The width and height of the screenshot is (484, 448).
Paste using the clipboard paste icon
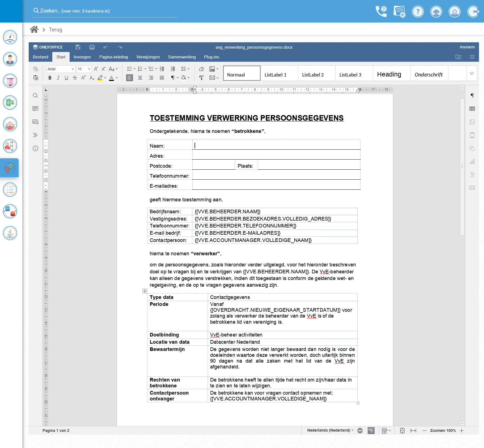coord(36,78)
